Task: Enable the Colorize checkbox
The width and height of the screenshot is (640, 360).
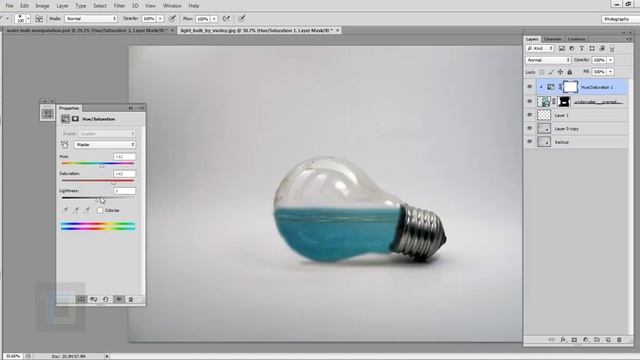Action: point(100,210)
